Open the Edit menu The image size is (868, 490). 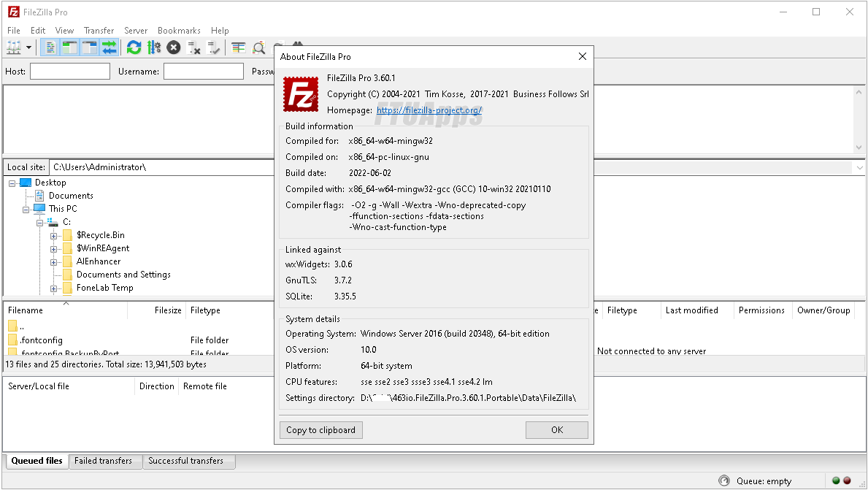click(38, 31)
